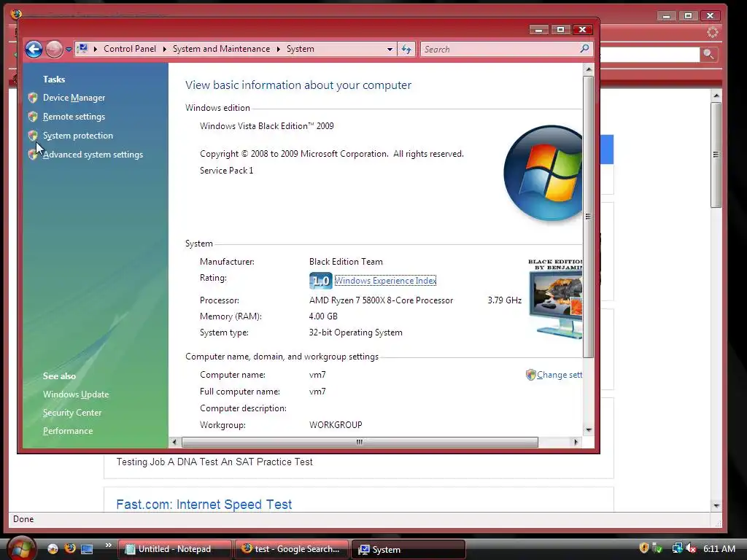This screenshot has height=560, width=747.
Task: Click shield icon beside System protection
Action: [33, 136]
